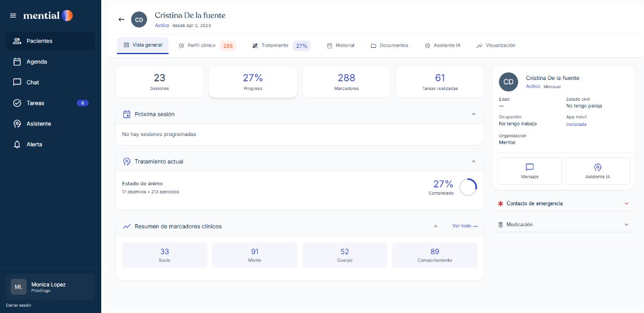Click the ML user avatar

point(18,287)
